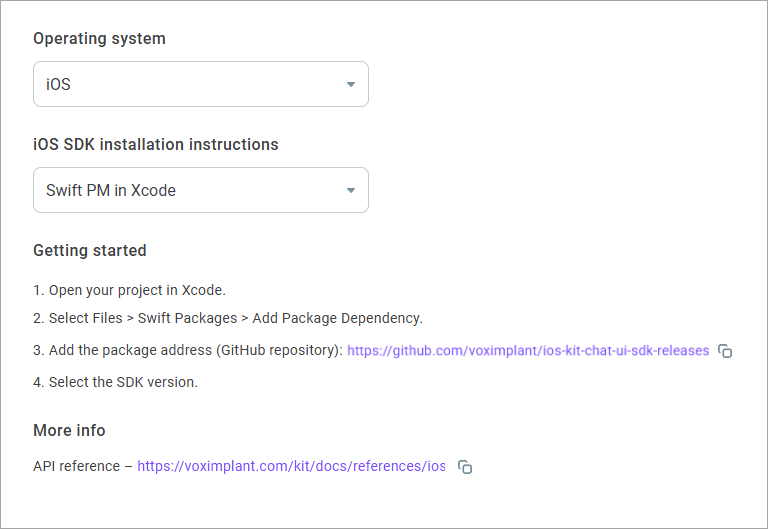Open the Operating system iOS dropdown
Viewport: 768px width, 529px height.
[201, 84]
